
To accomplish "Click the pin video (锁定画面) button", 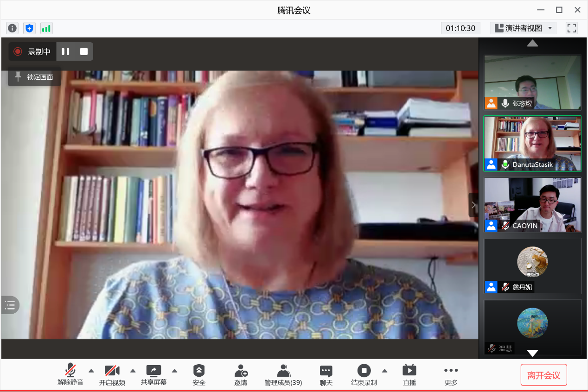I will (34, 77).
